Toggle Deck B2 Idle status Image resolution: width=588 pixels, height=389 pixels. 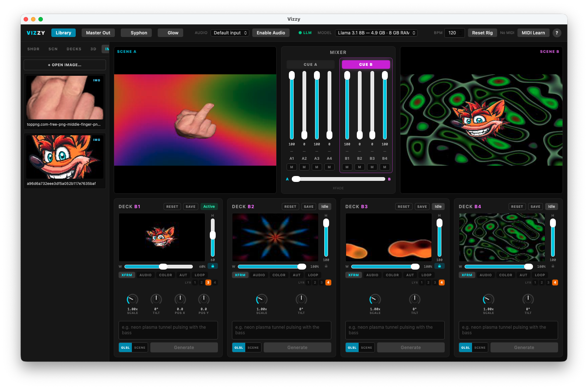(325, 207)
